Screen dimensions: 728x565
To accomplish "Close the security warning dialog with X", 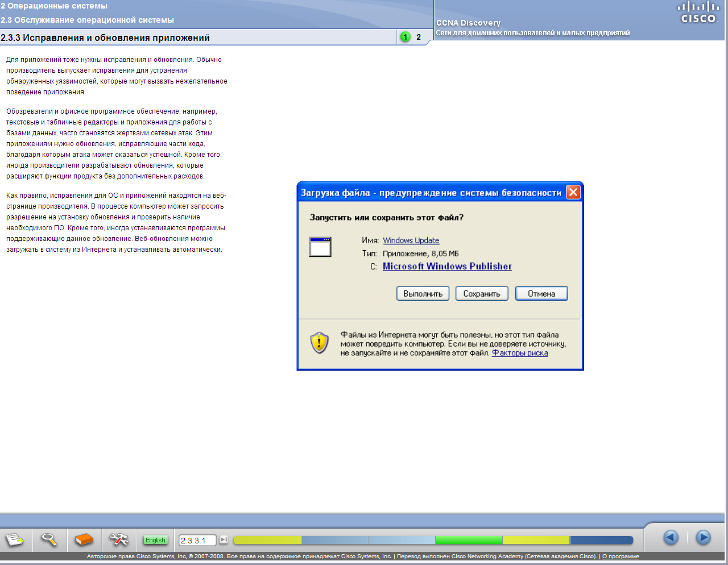I will [573, 192].
